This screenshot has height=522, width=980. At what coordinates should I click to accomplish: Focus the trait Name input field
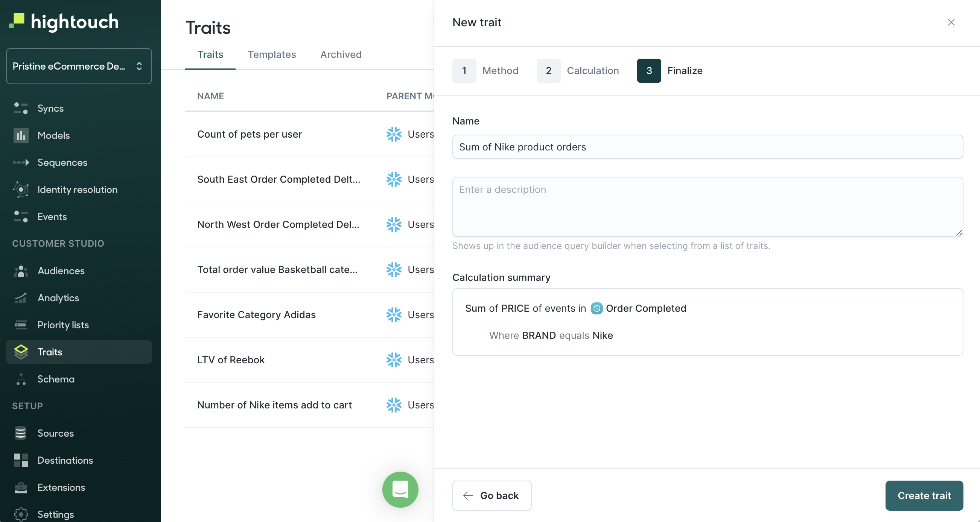[707, 147]
